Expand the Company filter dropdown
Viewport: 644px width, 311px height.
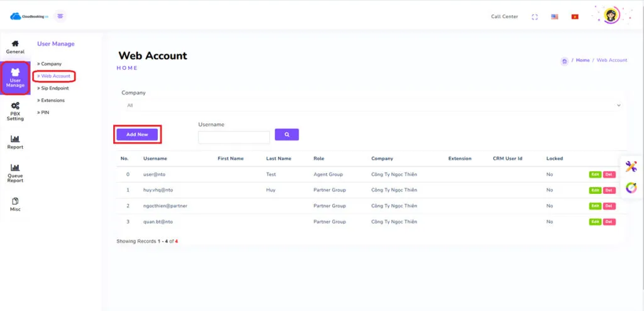tap(371, 105)
